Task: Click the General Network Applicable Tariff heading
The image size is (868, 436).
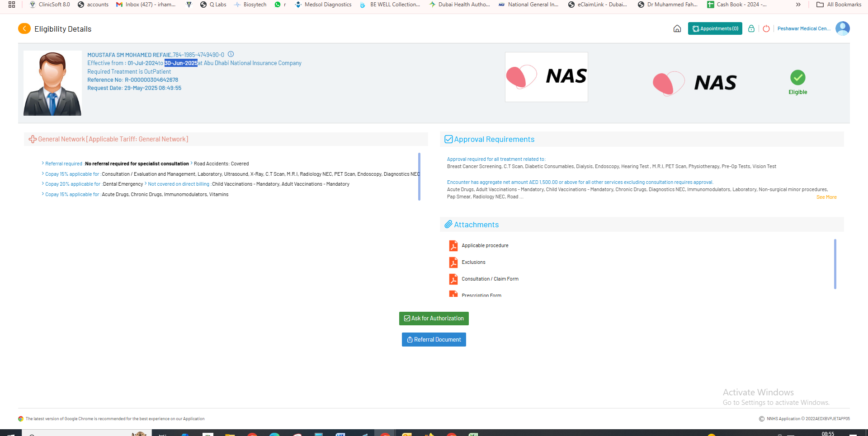Action: (x=113, y=139)
